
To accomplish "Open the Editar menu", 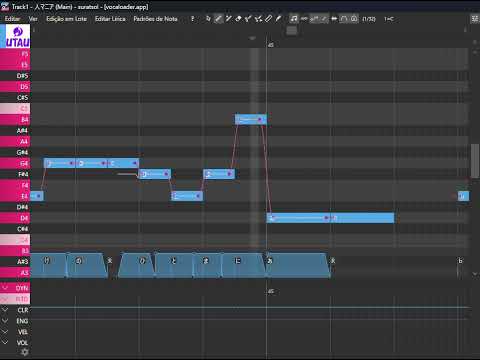I will tap(12, 19).
